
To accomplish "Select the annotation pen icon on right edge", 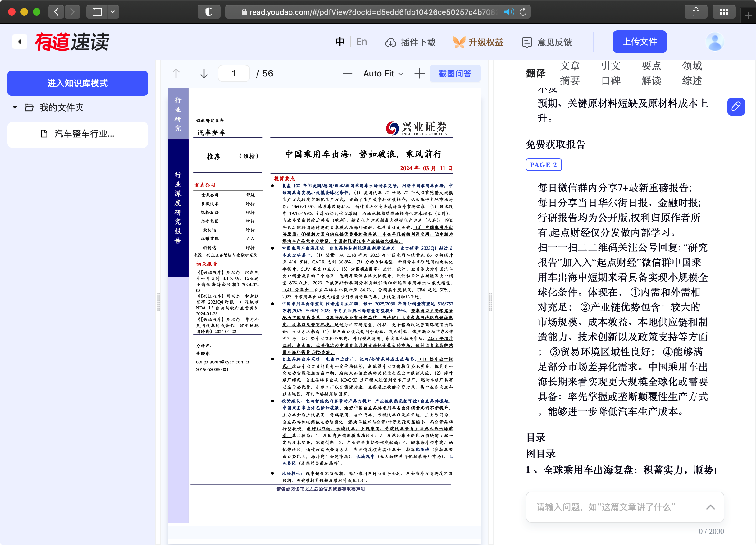I will point(736,107).
